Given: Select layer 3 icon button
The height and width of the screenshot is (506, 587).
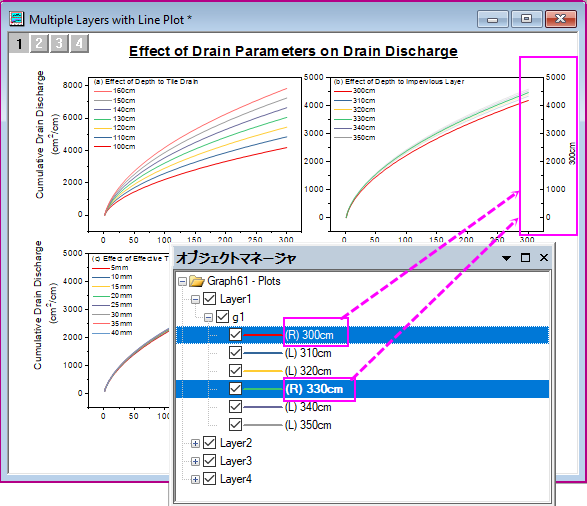Looking at the screenshot, I should point(59,43).
